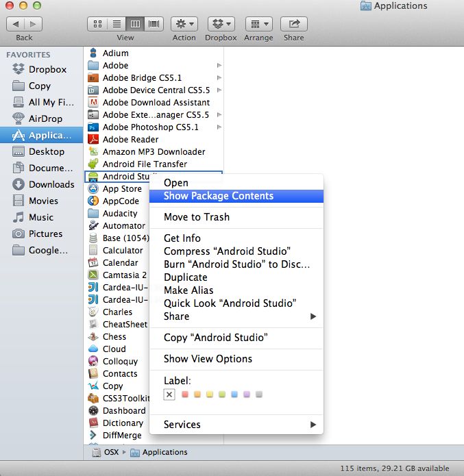Select the Adium app

tap(154, 53)
